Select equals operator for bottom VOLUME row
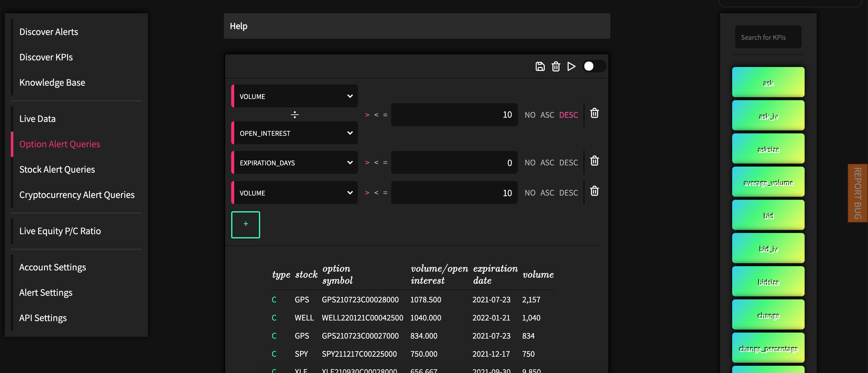The width and height of the screenshot is (868, 373). click(x=385, y=193)
